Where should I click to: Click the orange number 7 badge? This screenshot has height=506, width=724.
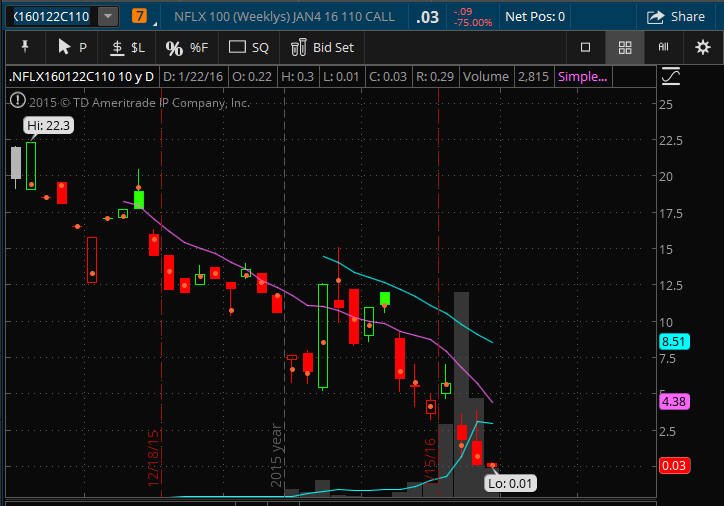(139, 16)
